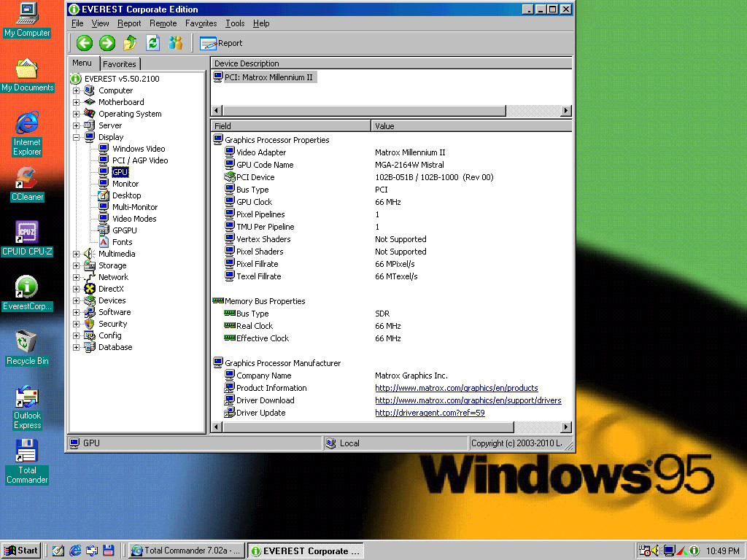
Task: Select Fonts under Display
Action: [x=123, y=242]
